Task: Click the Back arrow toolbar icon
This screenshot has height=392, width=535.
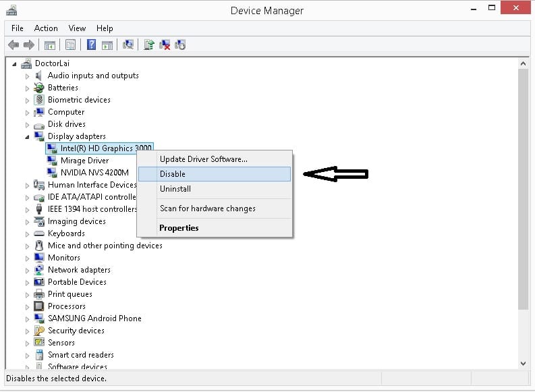Action: (x=13, y=45)
